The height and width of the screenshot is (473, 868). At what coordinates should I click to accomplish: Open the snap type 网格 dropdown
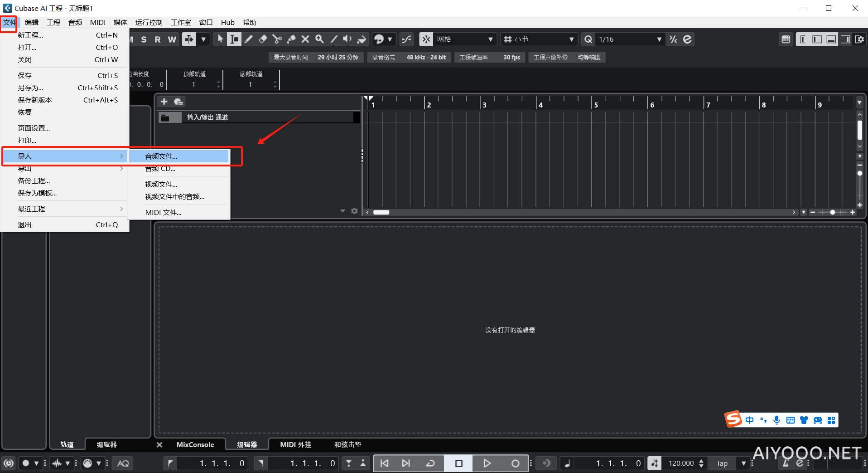[x=465, y=39]
